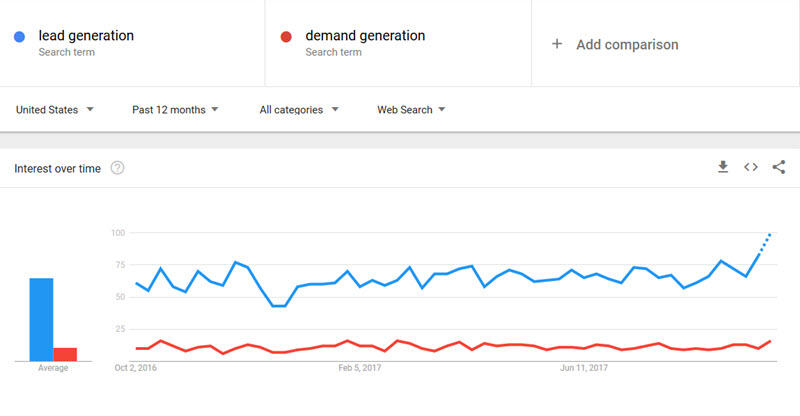Screen dimensions: 800x416
Task: Click the download CSV icon
Action: click(x=723, y=167)
